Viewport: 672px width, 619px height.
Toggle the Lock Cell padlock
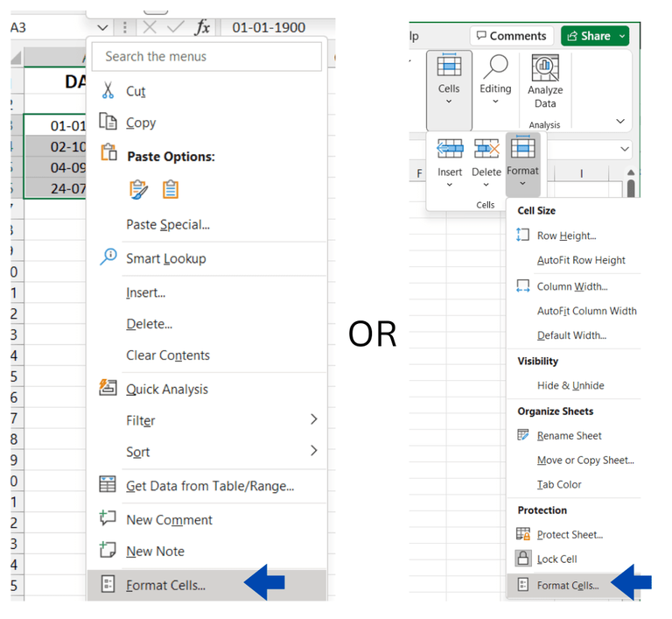pos(523,558)
